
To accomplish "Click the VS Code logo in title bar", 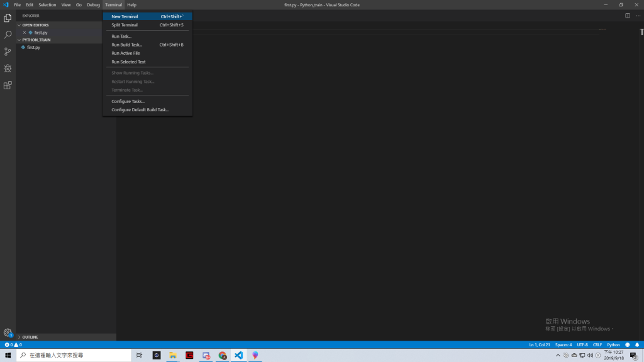I will [x=6, y=5].
